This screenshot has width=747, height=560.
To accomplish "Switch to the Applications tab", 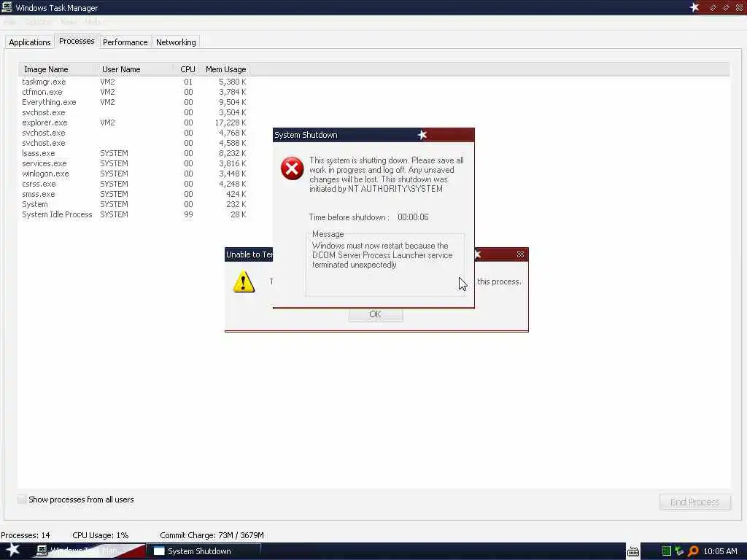I will [29, 42].
